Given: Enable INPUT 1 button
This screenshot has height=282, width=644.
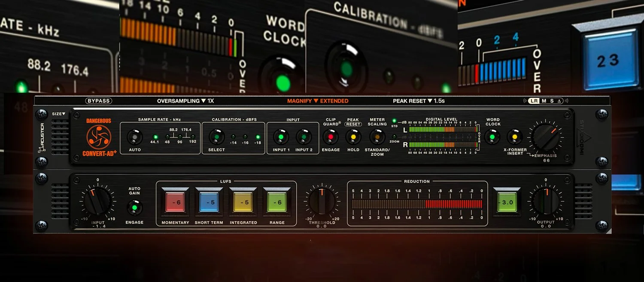Looking at the screenshot, I should tap(281, 137).
